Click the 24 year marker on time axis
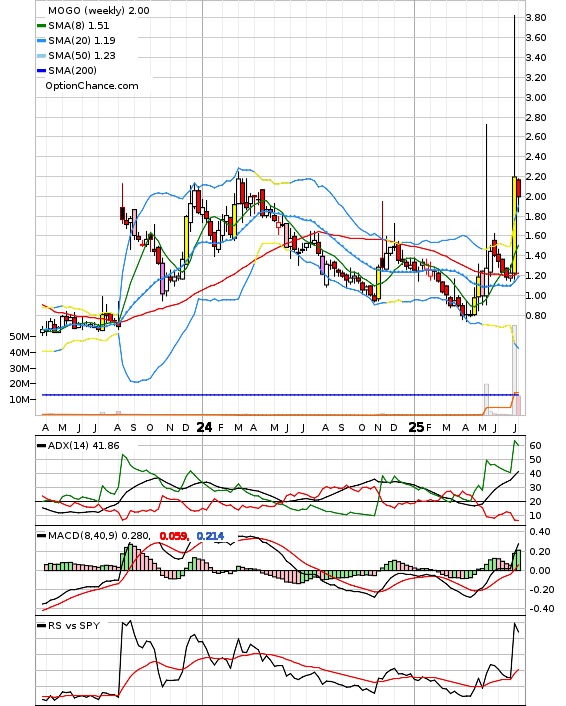This screenshot has height=706, width=566. [204, 427]
